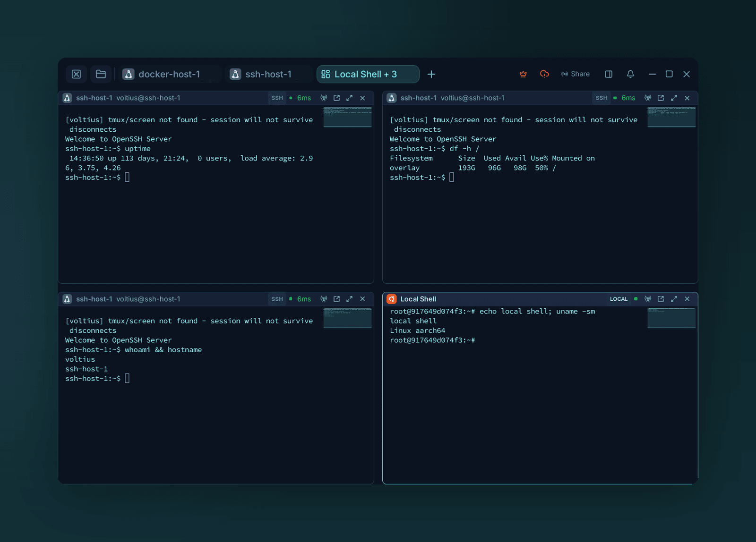The height and width of the screenshot is (542, 756).
Task: Focus the prompt cursor in the uptime pane
Action: [127, 178]
